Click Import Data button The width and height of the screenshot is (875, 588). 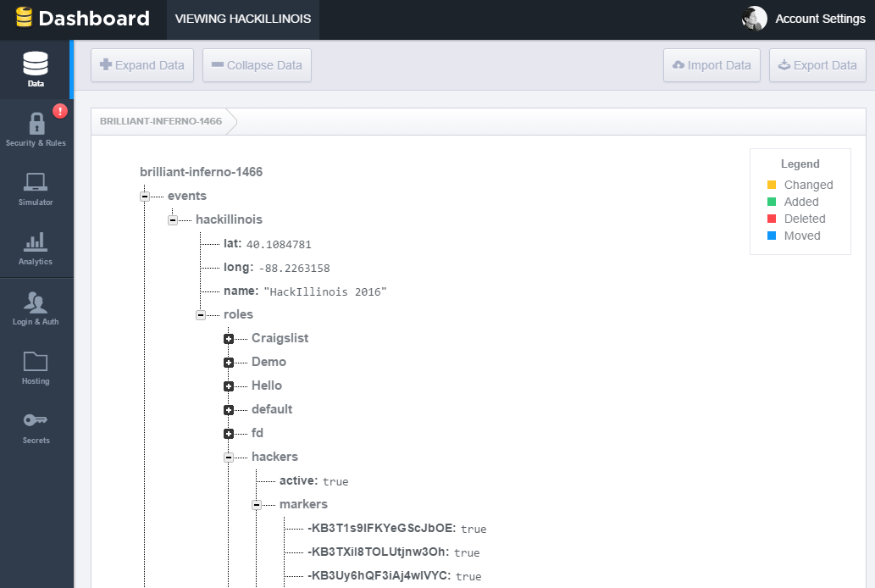(712, 65)
